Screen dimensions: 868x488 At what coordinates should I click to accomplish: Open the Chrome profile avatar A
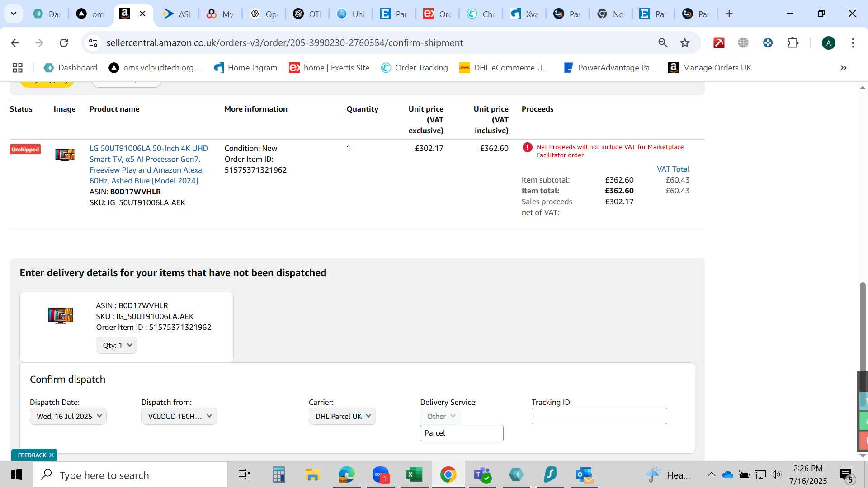(828, 43)
